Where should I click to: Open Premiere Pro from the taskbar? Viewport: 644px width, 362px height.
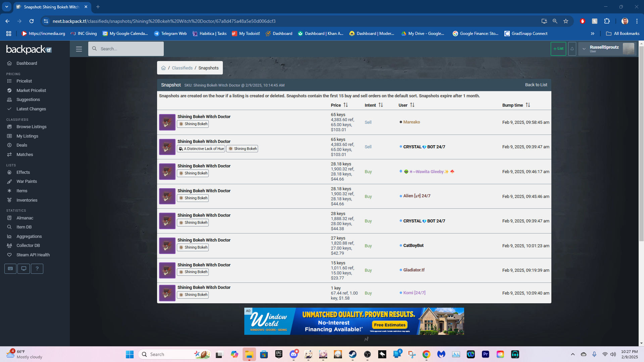click(486, 354)
